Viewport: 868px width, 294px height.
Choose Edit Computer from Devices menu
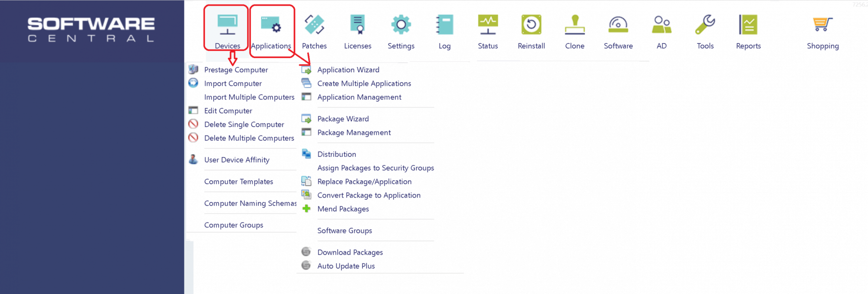228,111
